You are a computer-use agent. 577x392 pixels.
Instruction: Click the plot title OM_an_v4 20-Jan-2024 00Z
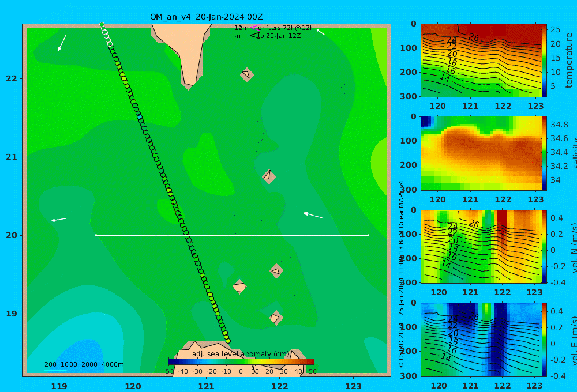pos(206,17)
